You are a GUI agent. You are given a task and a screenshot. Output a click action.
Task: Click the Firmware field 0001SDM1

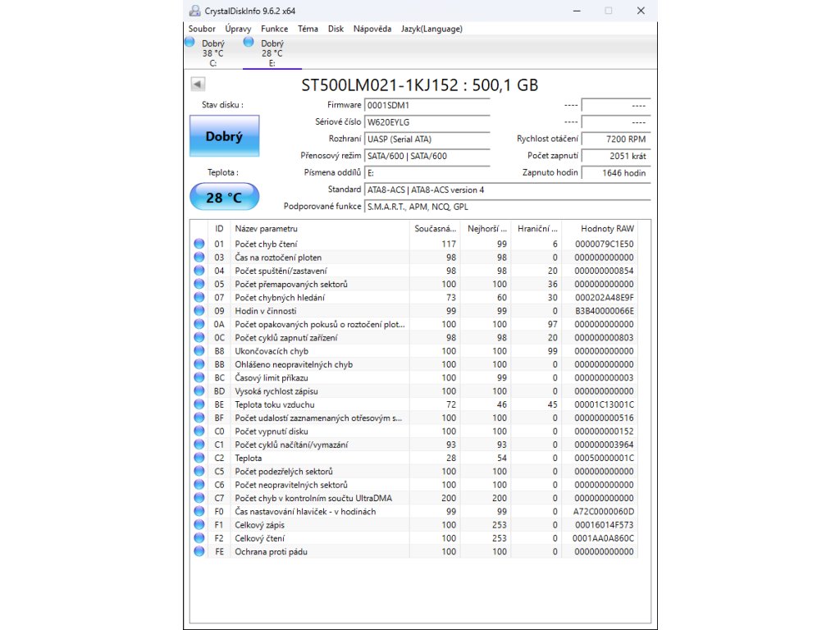click(427, 105)
